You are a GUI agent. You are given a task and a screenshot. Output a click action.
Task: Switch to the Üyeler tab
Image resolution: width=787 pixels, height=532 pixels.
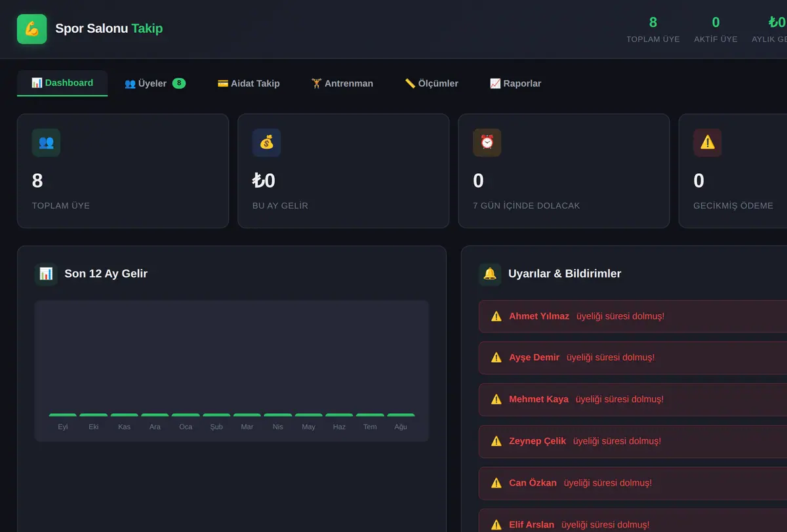pos(155,83)
